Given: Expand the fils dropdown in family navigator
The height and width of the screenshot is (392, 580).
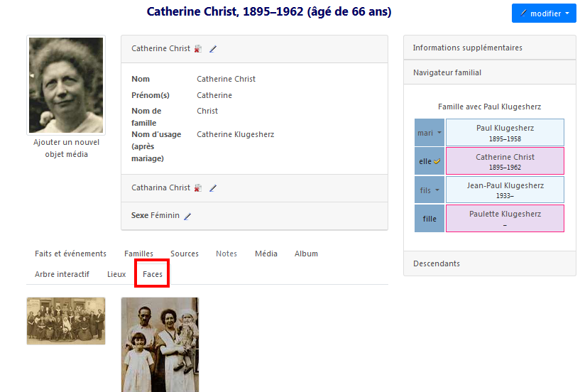Looking at the screenshot, I should tap(429, 190).
